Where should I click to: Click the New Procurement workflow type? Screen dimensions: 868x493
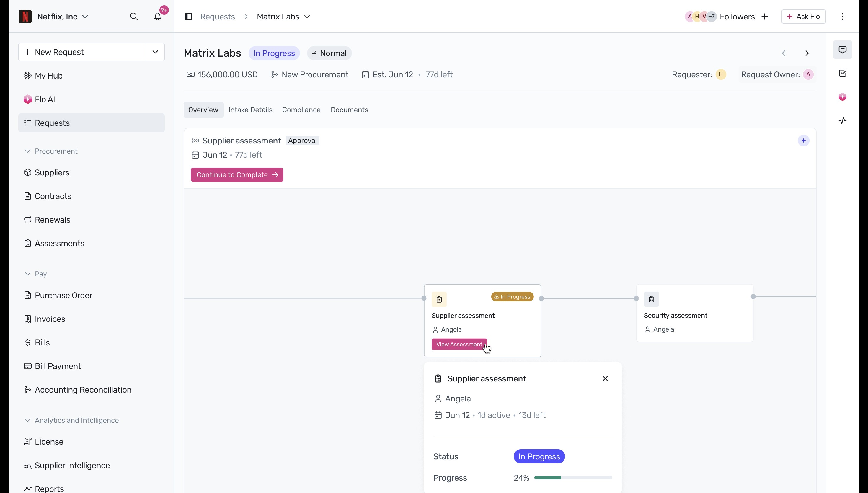pos(310,74)
